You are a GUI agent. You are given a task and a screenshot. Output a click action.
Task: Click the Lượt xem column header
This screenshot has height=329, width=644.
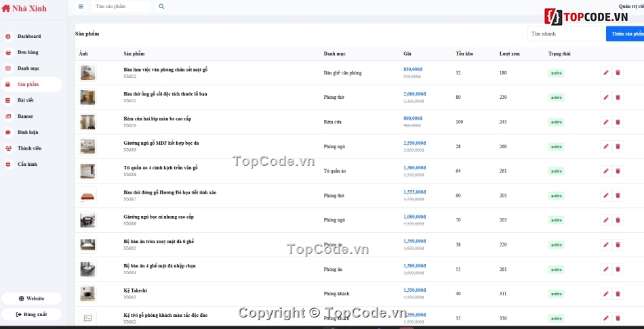(508, 53)
